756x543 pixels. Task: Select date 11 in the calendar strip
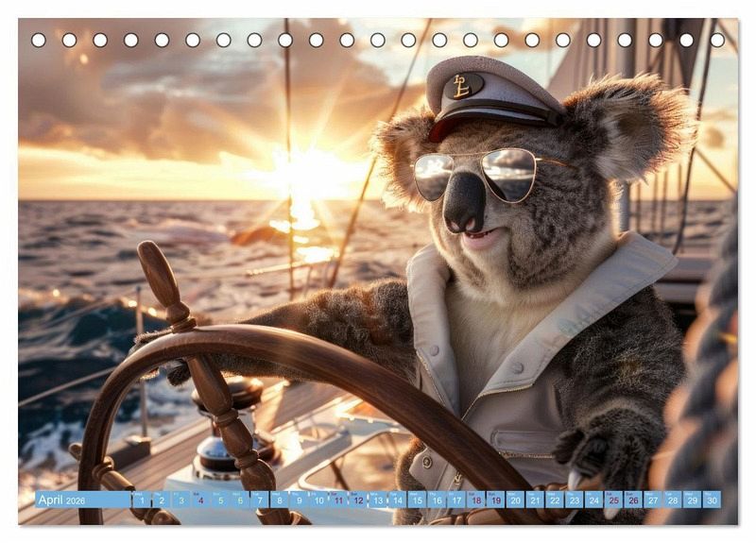click(338, 500)
